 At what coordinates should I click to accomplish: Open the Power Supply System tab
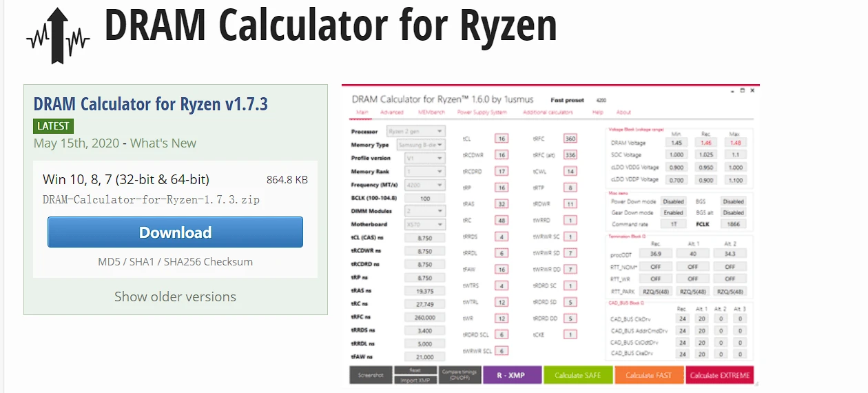click(x=482, y=112)
